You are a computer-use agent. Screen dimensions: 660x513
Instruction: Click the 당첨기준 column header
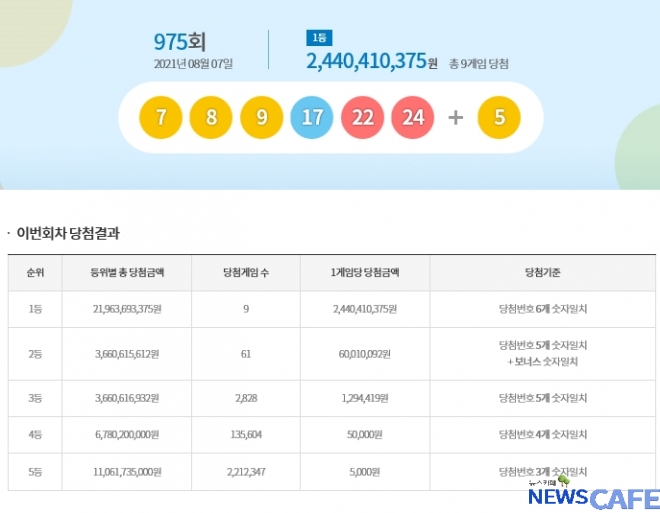pos(542,272)
